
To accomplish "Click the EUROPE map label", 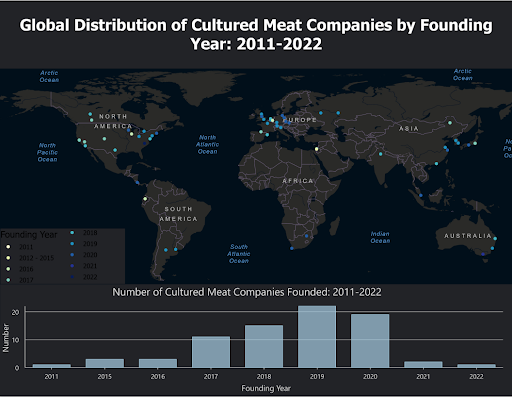I will (x=300, y=120).
